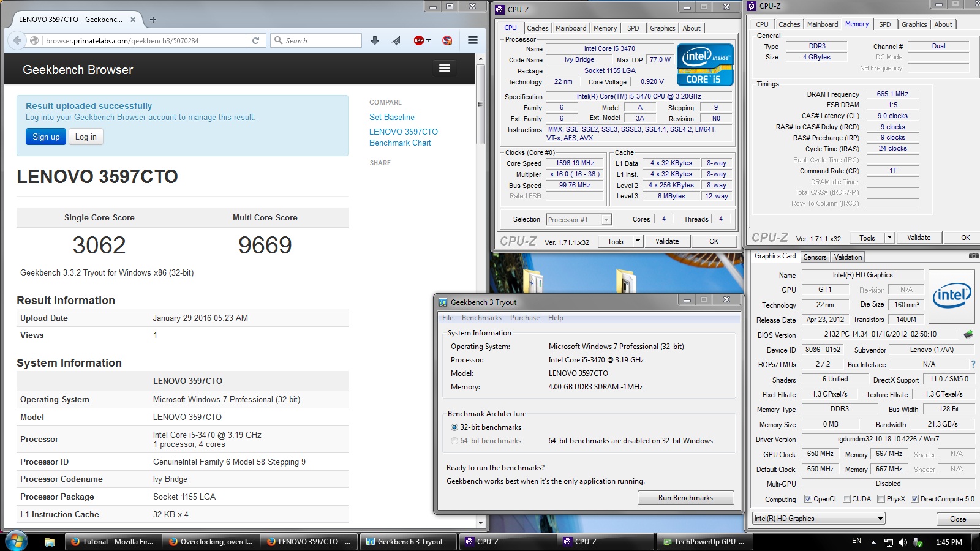980x551 pixels.
Task: Click the Intel logo in GPU-Z
Action: click(x=952, y=296)
